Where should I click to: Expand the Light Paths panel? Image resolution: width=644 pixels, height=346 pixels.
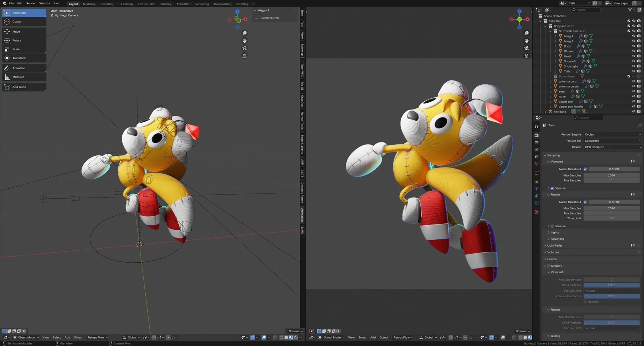point(555,245)
